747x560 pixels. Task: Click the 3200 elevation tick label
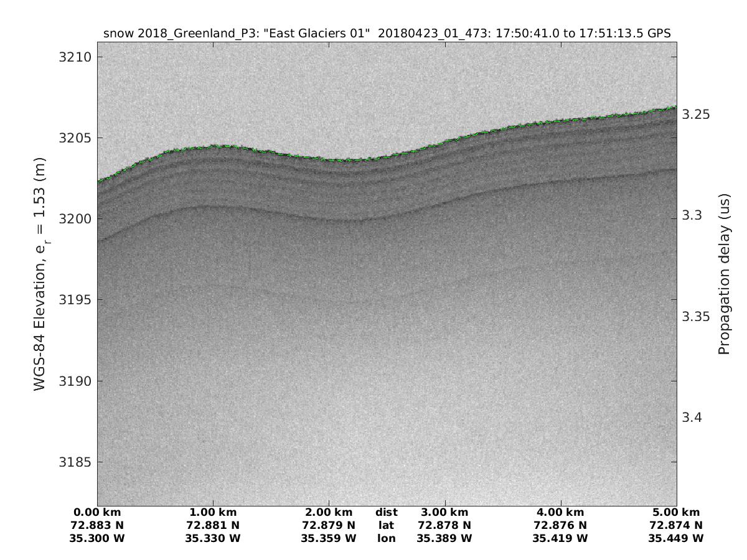75,219
